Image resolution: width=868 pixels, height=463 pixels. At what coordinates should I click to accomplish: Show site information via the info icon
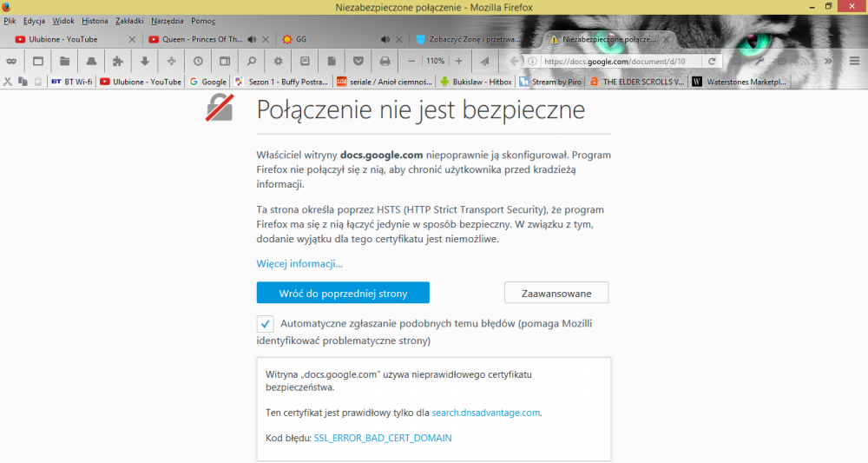tap(532, 62)
